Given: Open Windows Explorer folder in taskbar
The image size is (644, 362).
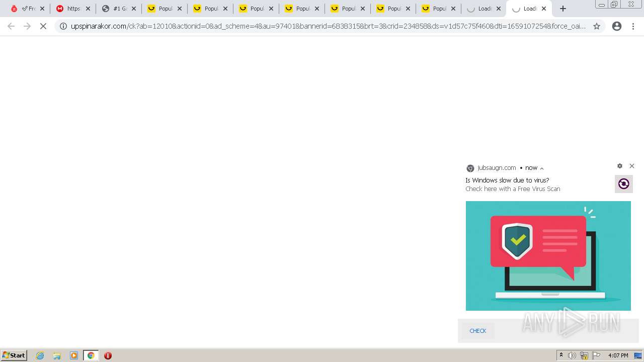Looking at the screenshot, I should tap(57, 355).
